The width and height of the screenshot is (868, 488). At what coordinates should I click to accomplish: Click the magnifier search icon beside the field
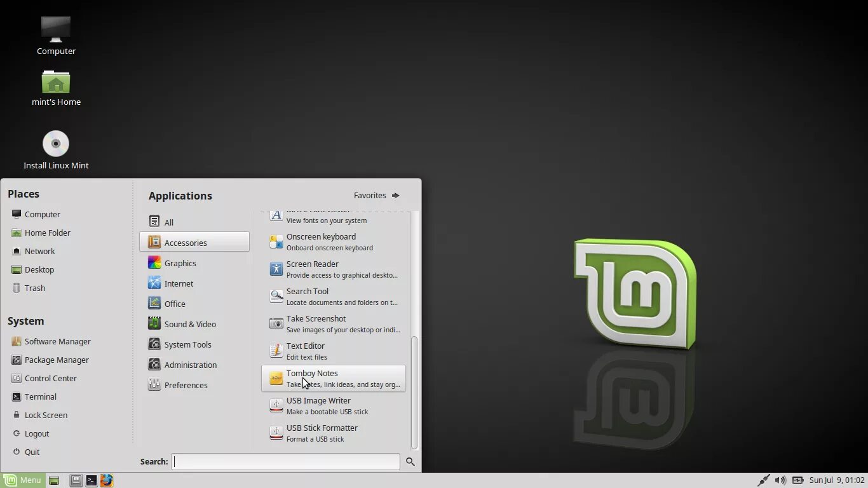point(410,462)
